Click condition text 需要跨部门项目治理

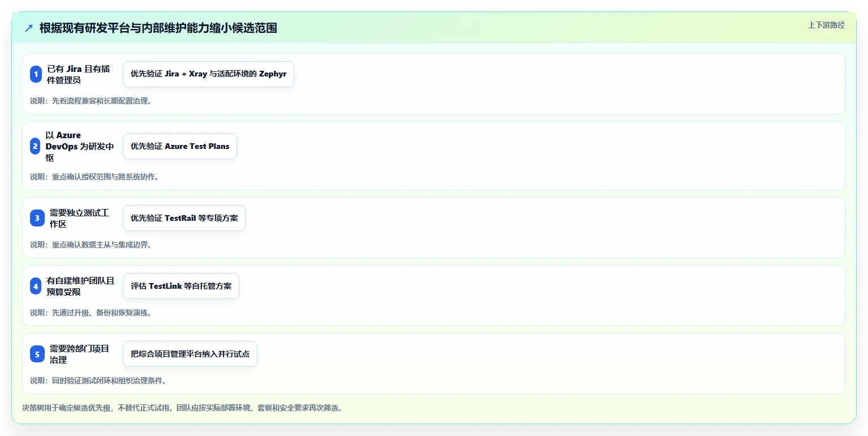(79, 354)
